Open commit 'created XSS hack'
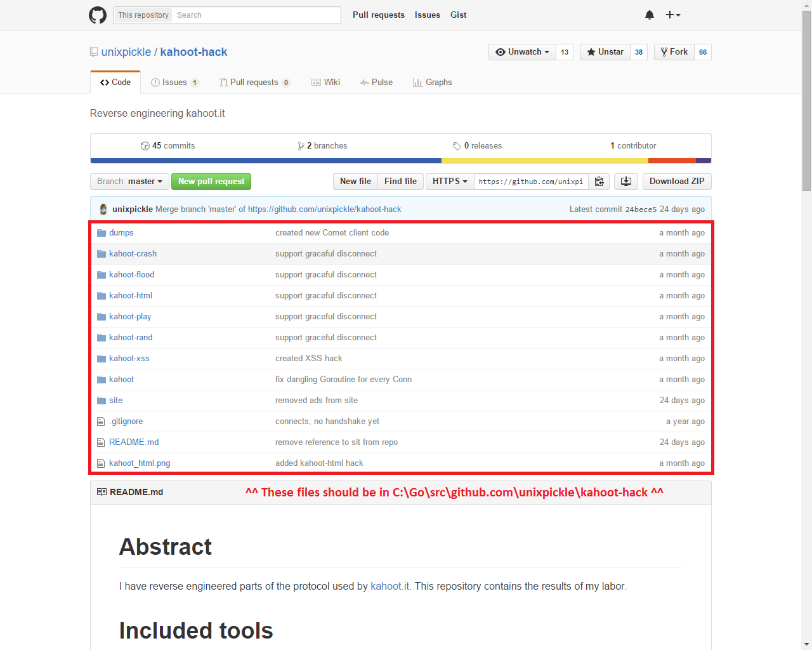 [308, 359]
